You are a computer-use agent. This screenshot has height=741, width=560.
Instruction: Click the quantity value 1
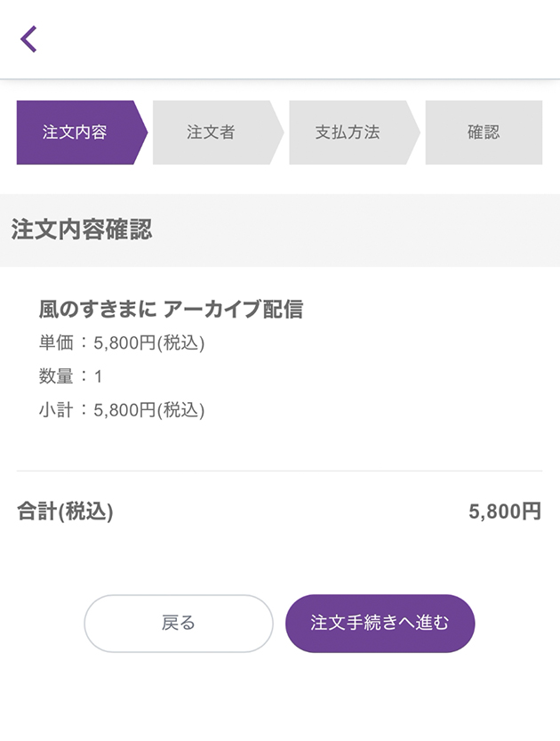(x=99, y=377)
